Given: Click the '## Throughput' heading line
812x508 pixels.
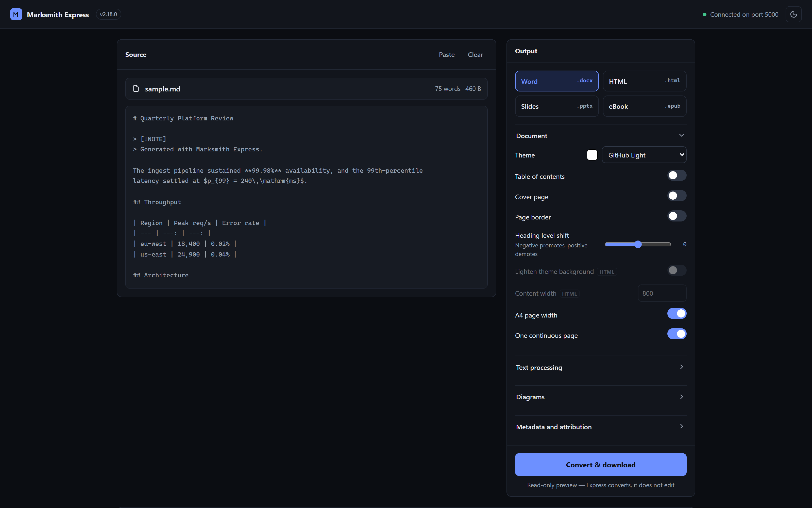Looking at the screenshot, I should [x=157, y=202].
